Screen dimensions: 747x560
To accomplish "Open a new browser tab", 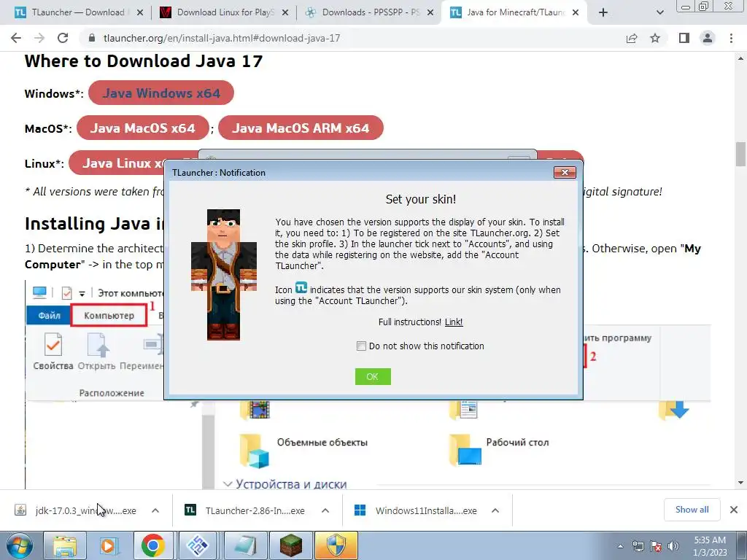I will (x=603, y=13).
